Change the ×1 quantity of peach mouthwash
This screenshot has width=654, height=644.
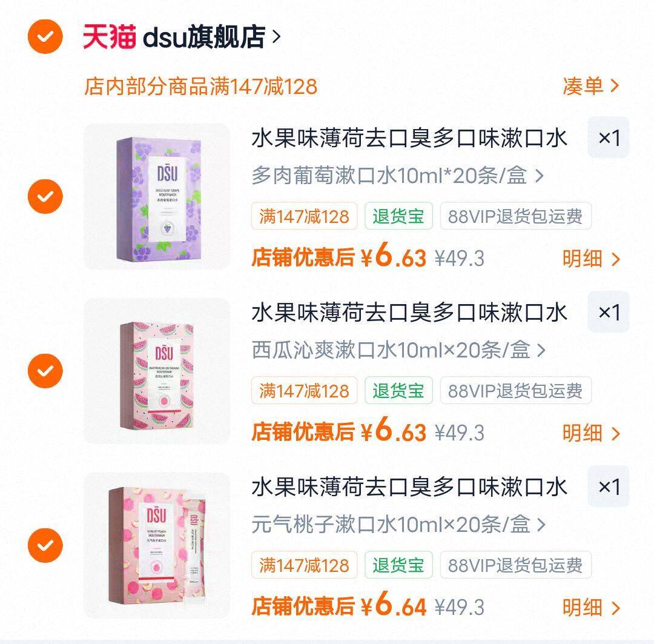pos(609,486)
